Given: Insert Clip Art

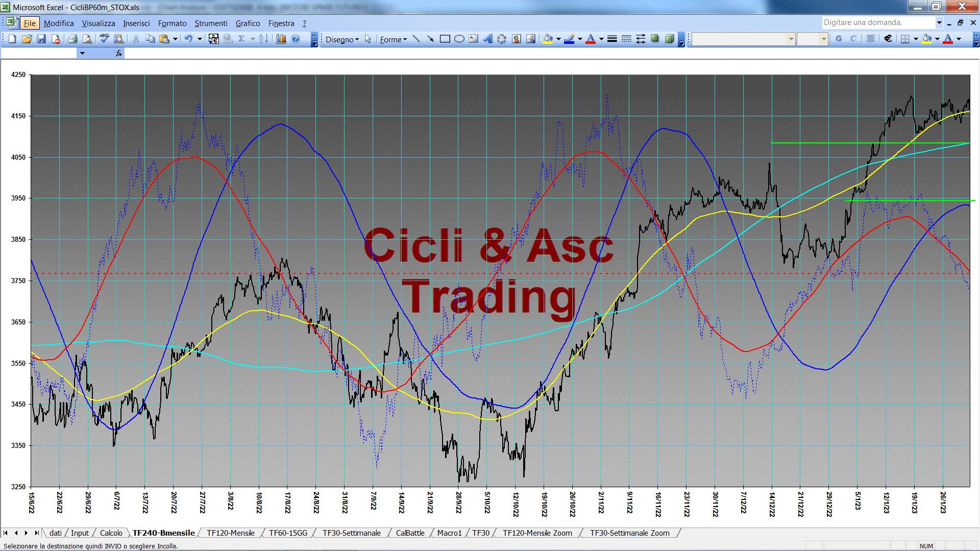Looking at the screenshot, I should (517, 39).
